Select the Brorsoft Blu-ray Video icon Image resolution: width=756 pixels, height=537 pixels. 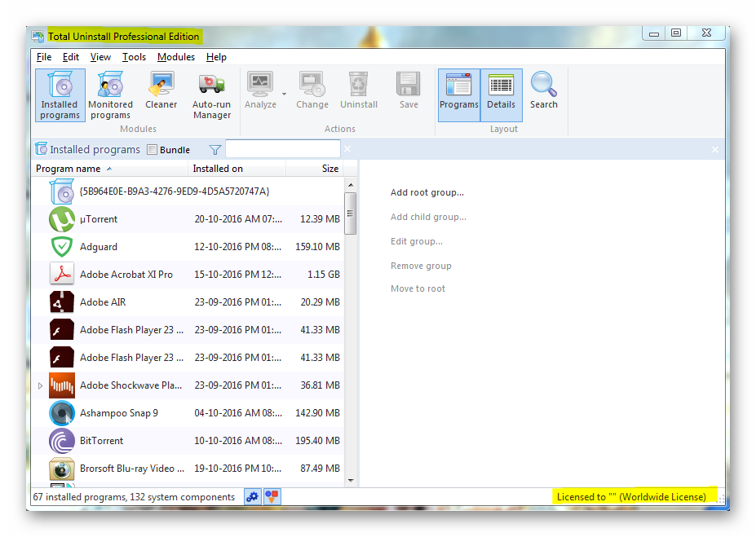click(x=62, y=469)
